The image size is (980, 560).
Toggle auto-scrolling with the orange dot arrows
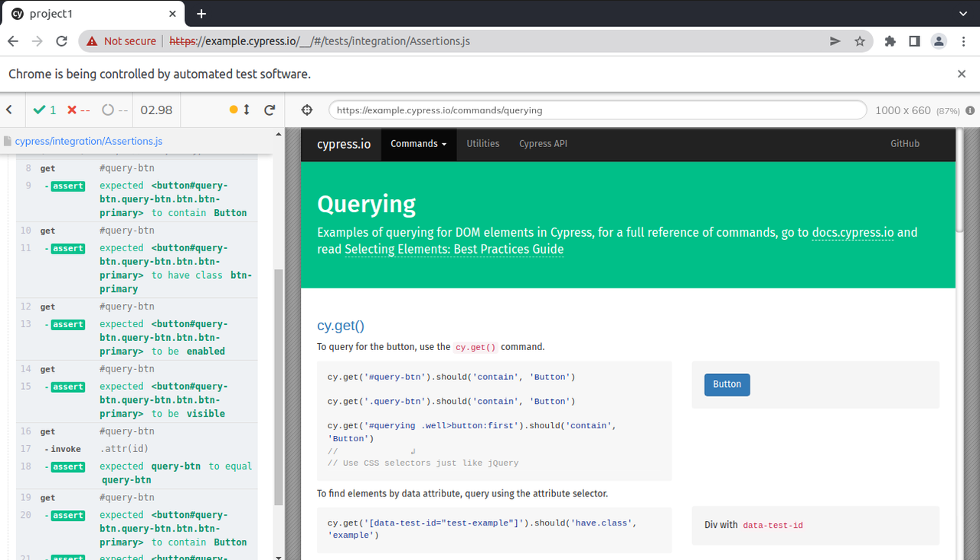(x=240, y=110)
